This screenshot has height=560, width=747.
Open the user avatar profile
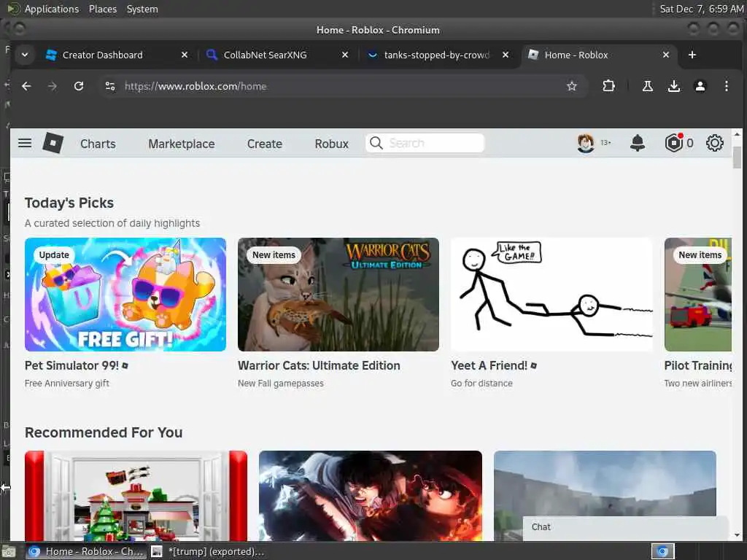(x=586, y=143)
